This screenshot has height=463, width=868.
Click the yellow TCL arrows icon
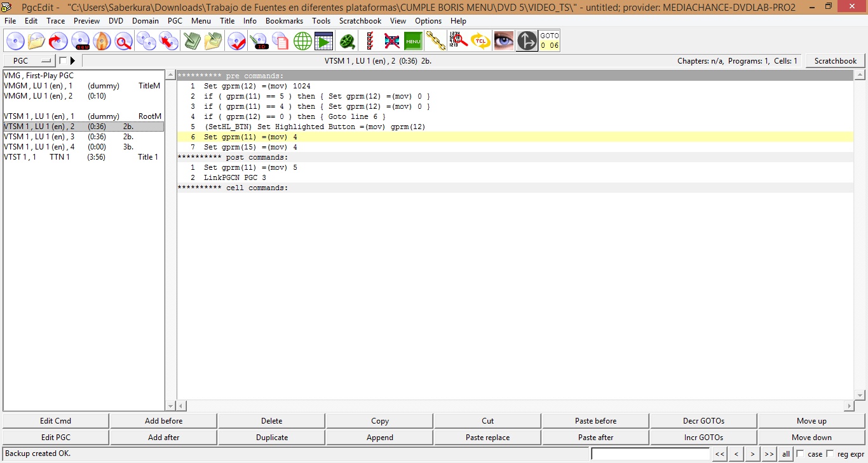tap(481, 41)
